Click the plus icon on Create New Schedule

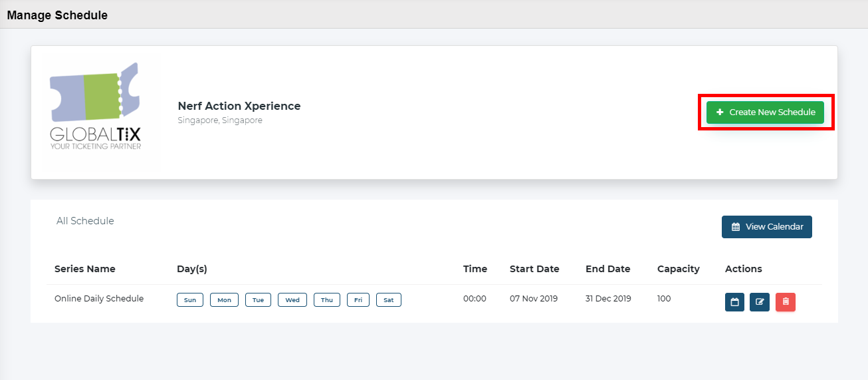click(x=720, y=112)
